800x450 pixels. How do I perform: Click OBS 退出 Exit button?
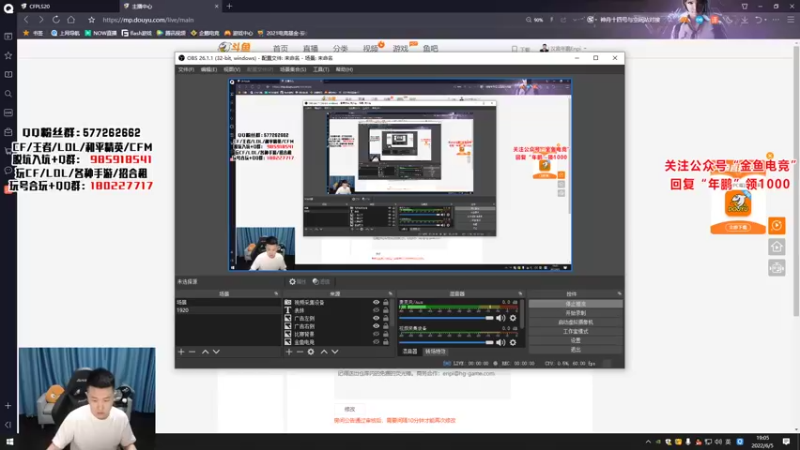576,349
